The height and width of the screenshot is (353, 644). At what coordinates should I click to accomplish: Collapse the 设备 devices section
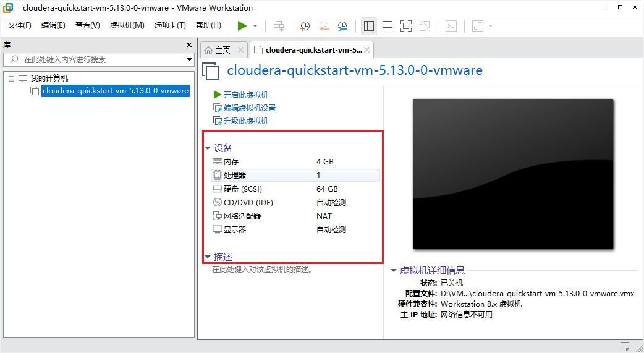pyautogui.click(x=208, y=148)
